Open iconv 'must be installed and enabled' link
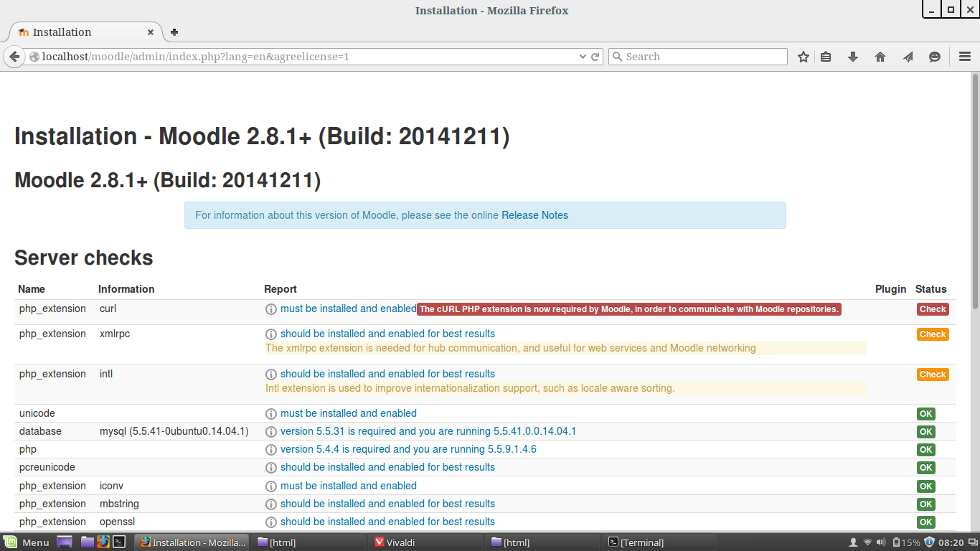 coord(349,486)
